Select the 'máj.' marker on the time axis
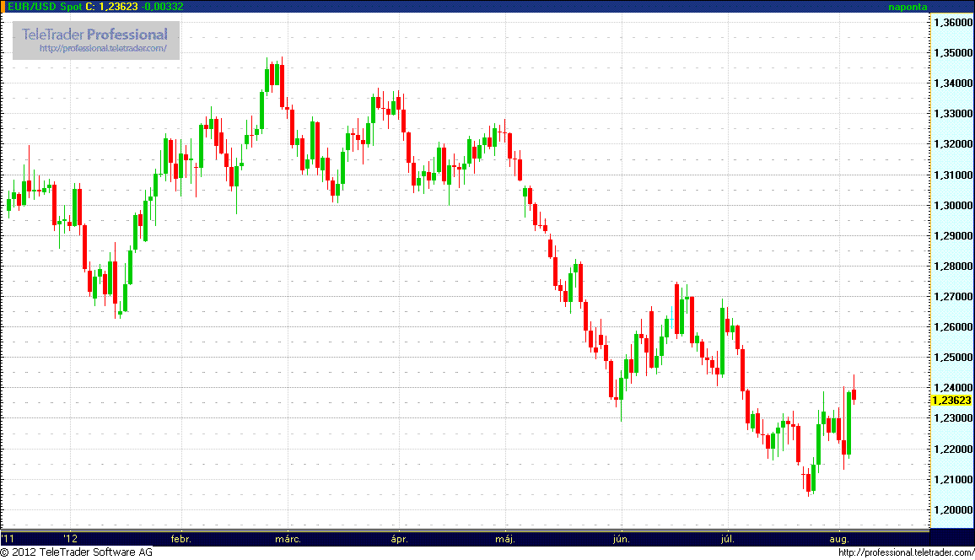Screen dimensions: 975x560 [x=505, y=538]
